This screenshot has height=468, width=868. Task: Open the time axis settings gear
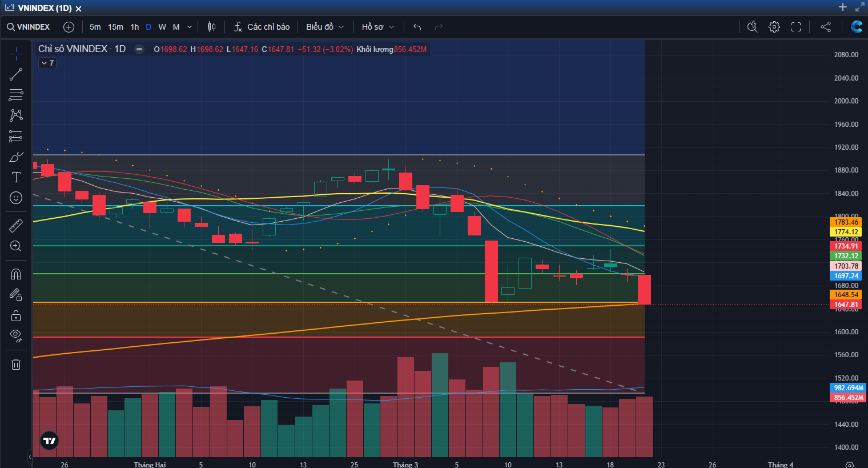(x=850, y=465)
